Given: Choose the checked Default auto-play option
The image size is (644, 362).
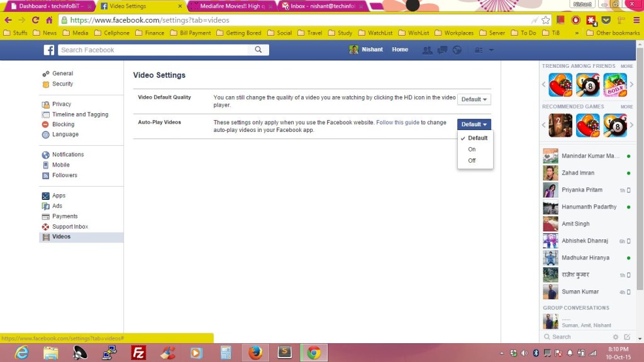Looking at the screenshot, I should click(477, 138).
